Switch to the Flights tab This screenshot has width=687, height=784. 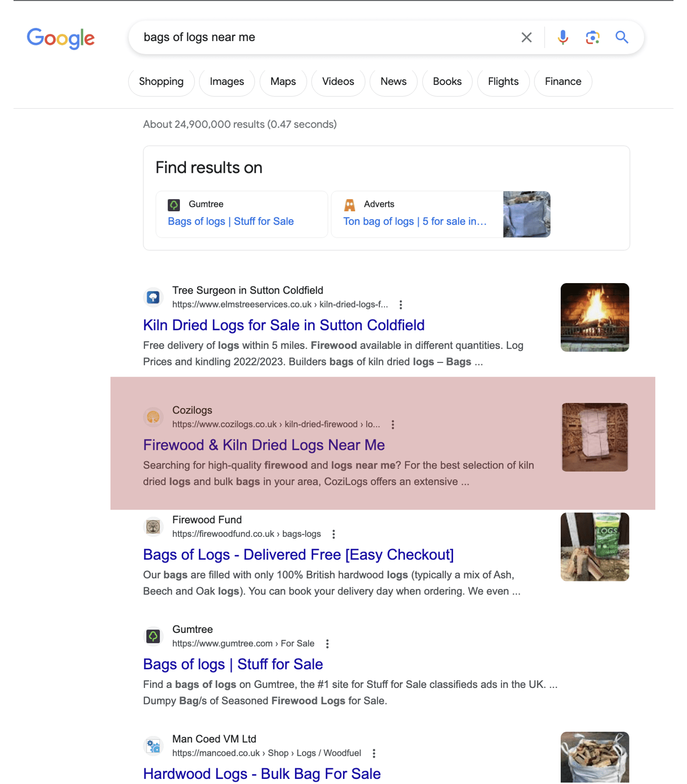point(503,82)
